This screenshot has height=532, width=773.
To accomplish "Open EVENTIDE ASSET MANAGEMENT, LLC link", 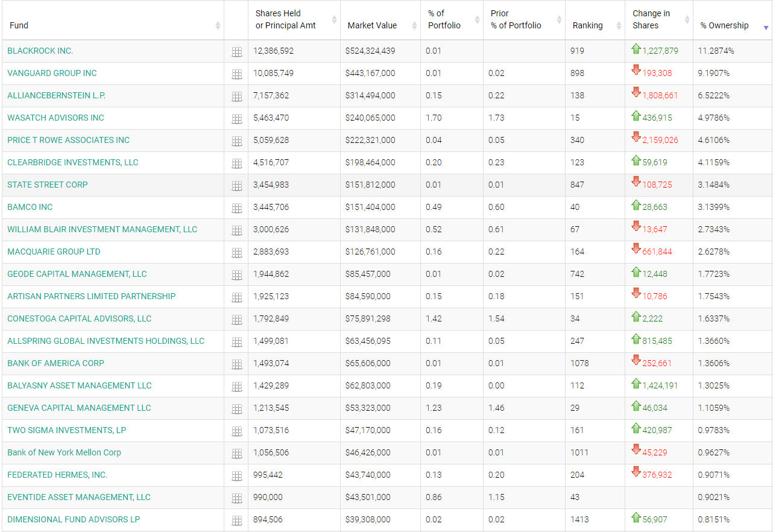I will (x=79, y=497).
